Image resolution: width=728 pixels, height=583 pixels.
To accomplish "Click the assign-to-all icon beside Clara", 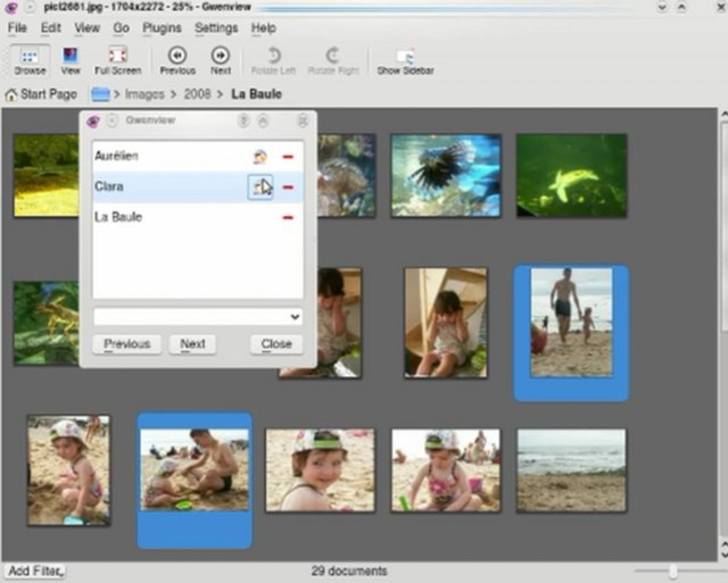I will (260, 187).
